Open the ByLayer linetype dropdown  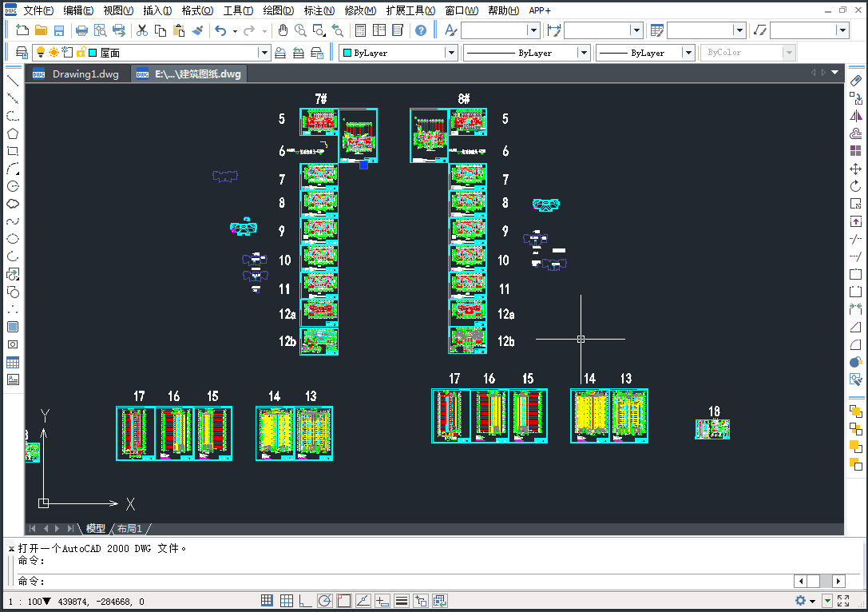(x=584, y=53)
